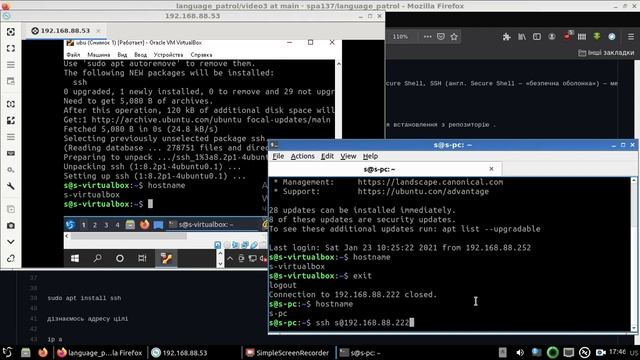Bookmark page with star icon in Firefox
This screenshot has height=360, width=640.
[x=454, y=37]
